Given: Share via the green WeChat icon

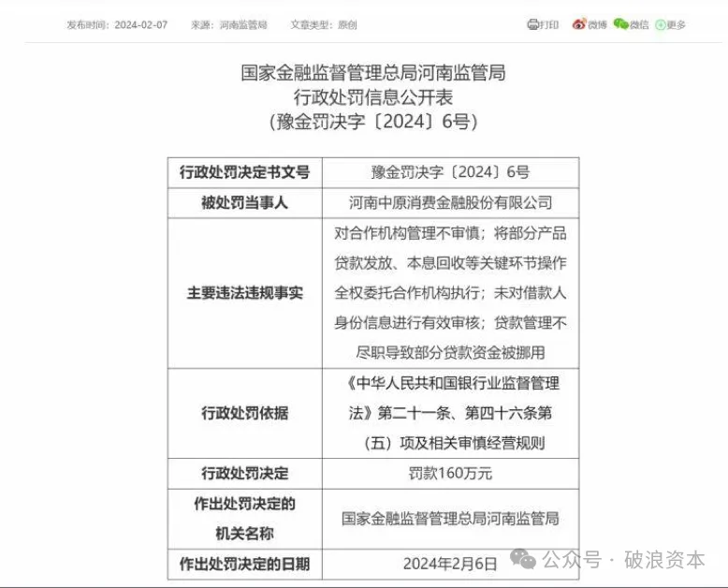Looking at the screenshot, I should click(620, 23).
